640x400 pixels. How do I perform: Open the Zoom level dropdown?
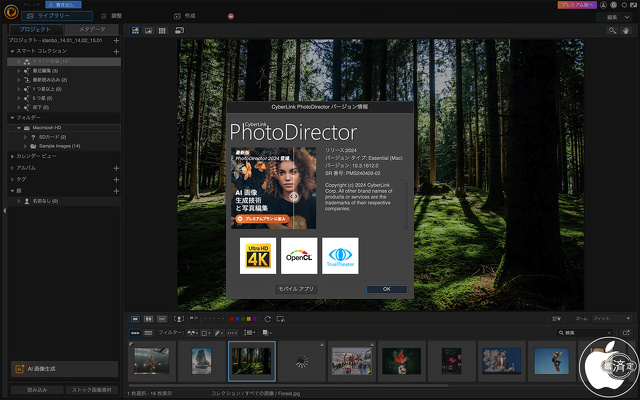point(611,318)
